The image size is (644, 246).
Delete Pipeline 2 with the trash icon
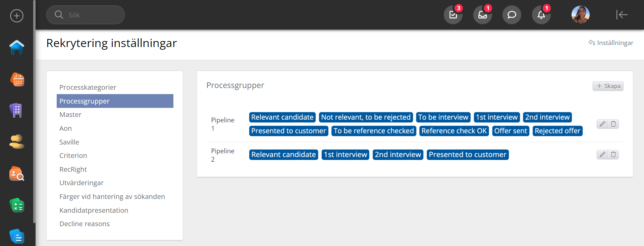pos(613,155)
